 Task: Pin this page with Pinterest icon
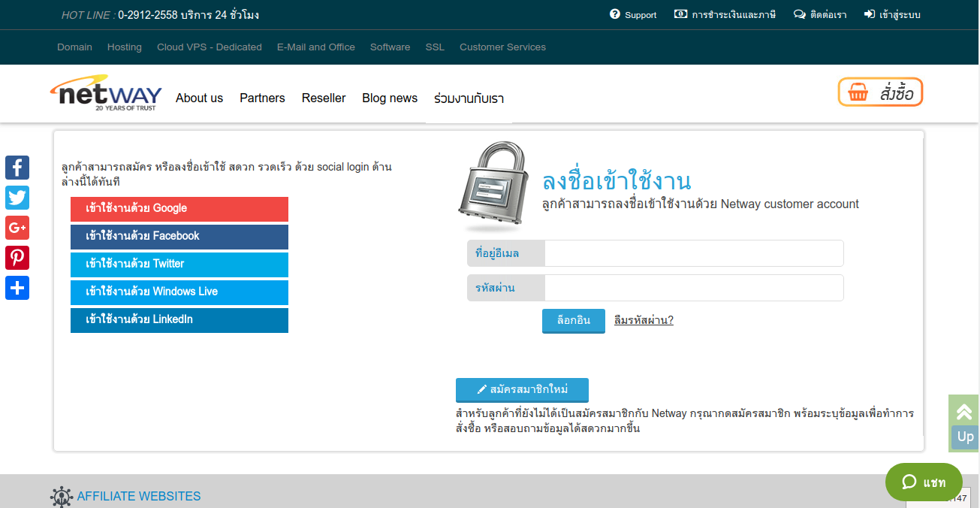click(x=17, y=258)
